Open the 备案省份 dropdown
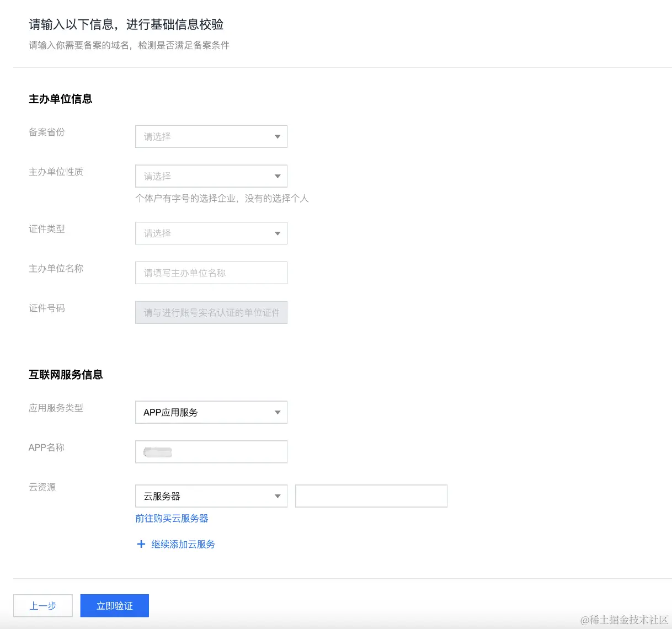Viewport: 672px width, 629px height. point(211,136)
